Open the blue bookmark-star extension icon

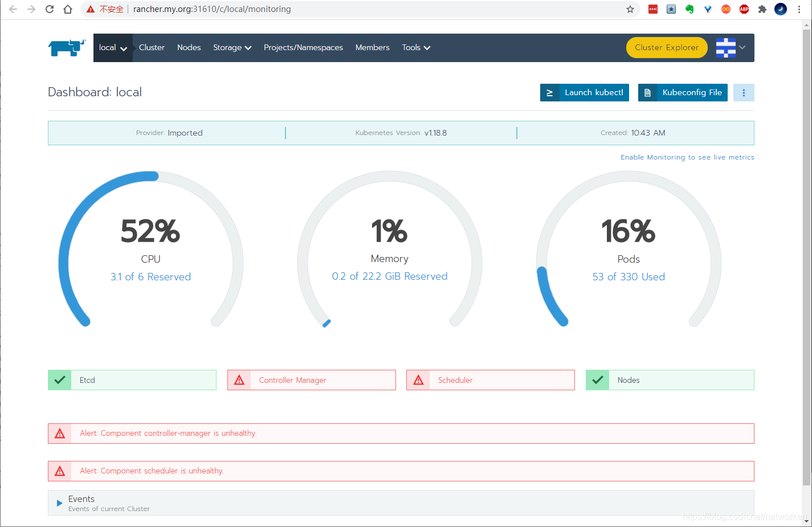pyautogui.click(x=671, y=9)
